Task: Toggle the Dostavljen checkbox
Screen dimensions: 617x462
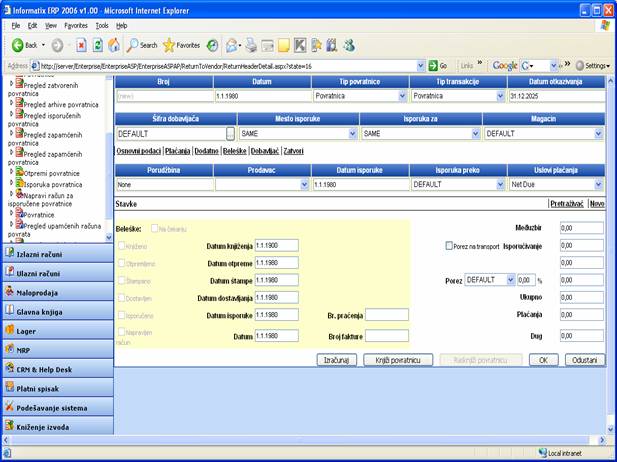Action: (122, 298)
